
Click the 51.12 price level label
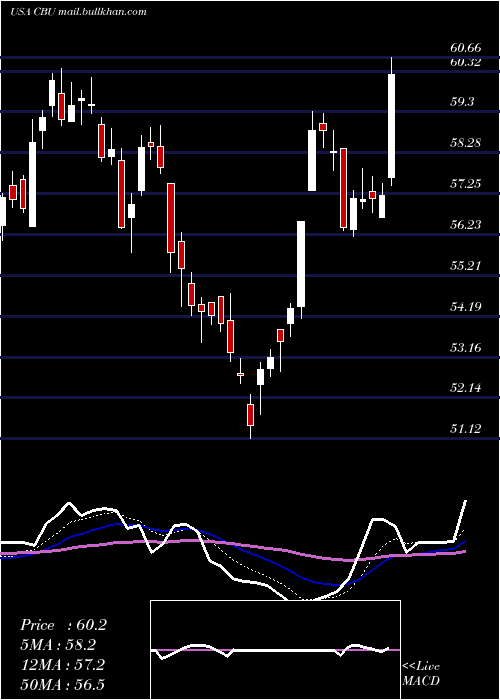click(x=466, y=429)
